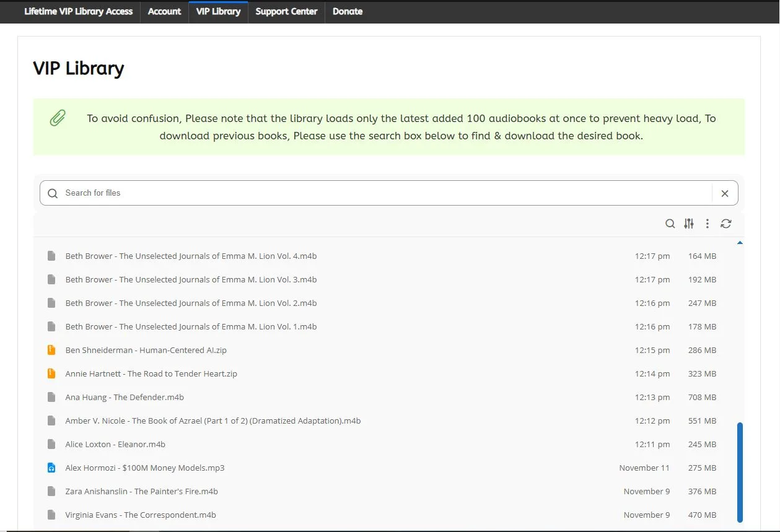This screenshot has height=532, width=780.
Task: Click file icon for Ana Huang - The Defender
Action: (51, 397)
